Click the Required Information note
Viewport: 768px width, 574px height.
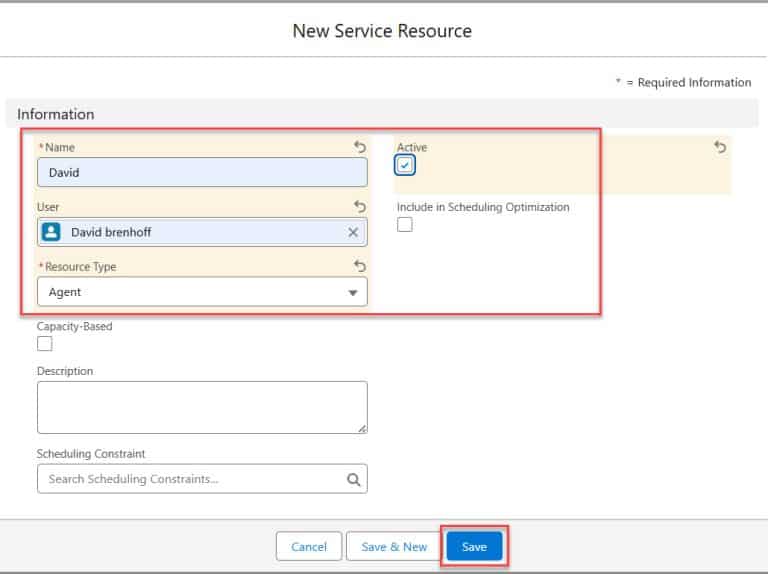pyautogui.click(x=684, y=82)
